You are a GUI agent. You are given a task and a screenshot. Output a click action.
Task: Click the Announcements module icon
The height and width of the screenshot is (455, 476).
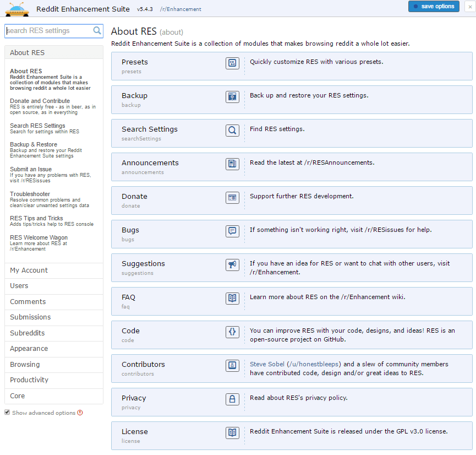point(232,164)
